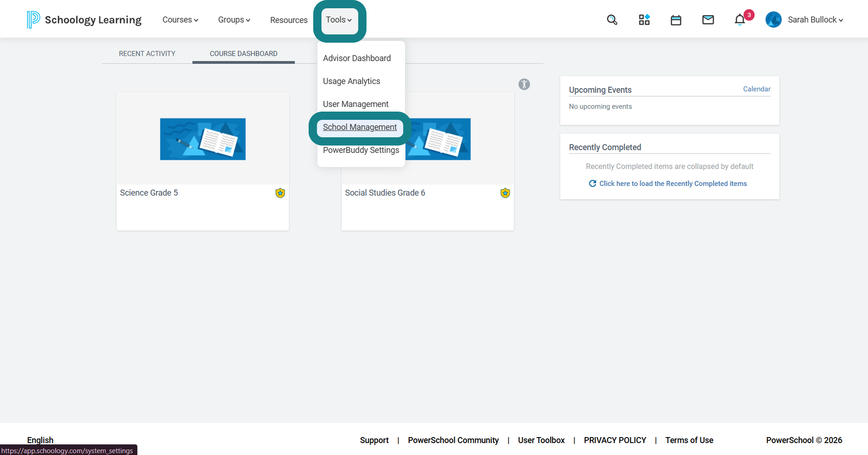Open the search magnifier icon

tap(612, 20)
